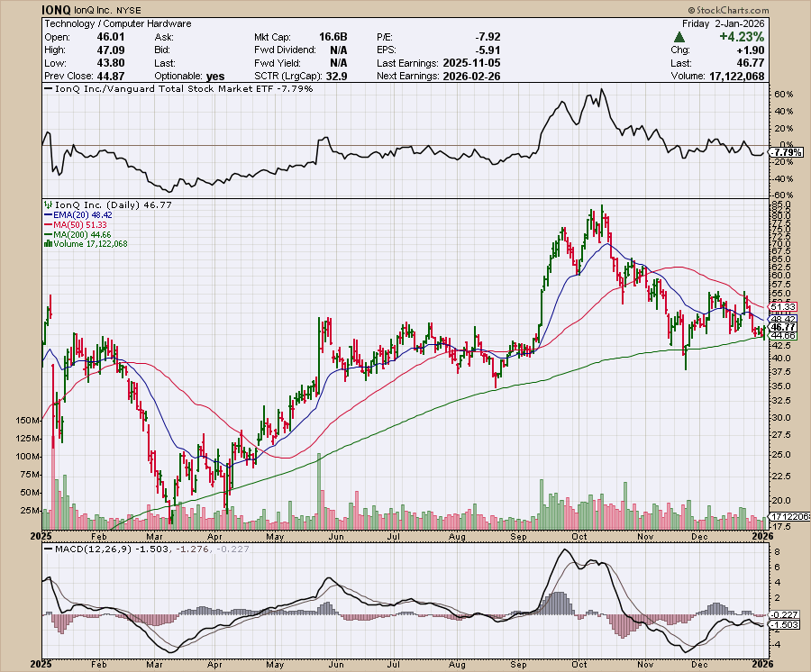The height and width of the screenshot is (672, 811).
Task: Click the 'Bid:' label
Action: coord(162,50)
